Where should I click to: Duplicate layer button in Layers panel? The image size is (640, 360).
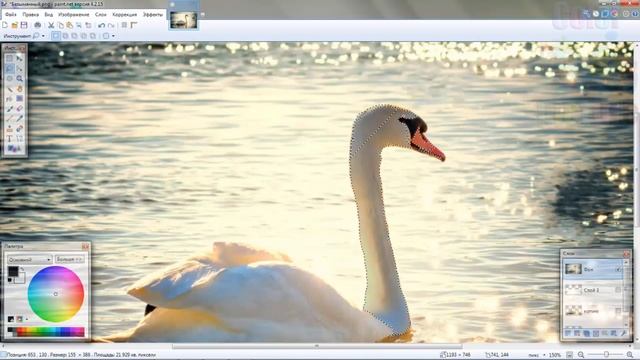(x=587, y=334)
